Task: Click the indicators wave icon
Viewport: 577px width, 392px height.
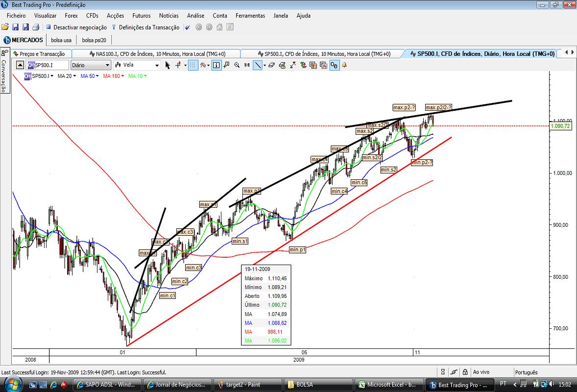Action: click(x=203, y=65)
